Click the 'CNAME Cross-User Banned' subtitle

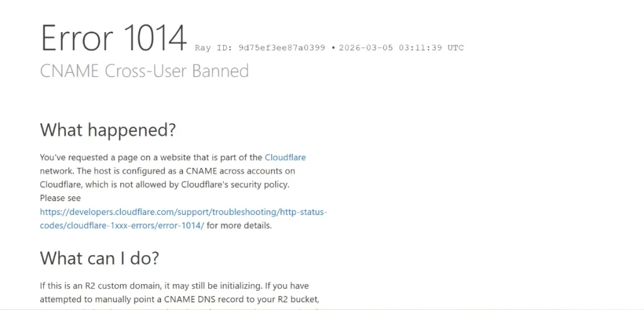(x=144, y=71)
